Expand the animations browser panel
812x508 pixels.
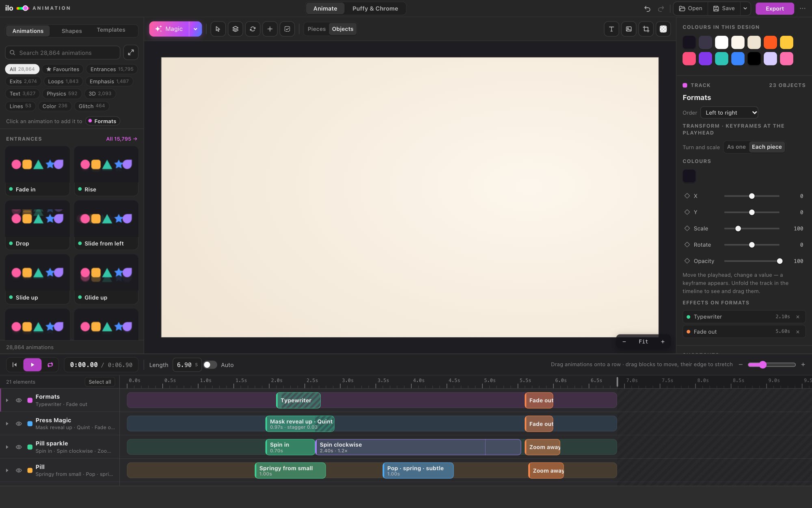point(131,52)
